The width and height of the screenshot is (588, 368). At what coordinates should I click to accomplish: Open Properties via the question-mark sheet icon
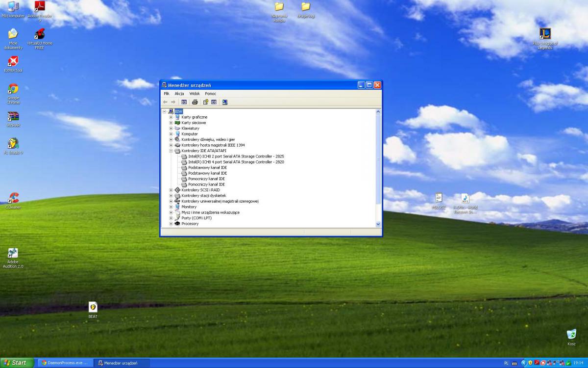pos(206,102)
